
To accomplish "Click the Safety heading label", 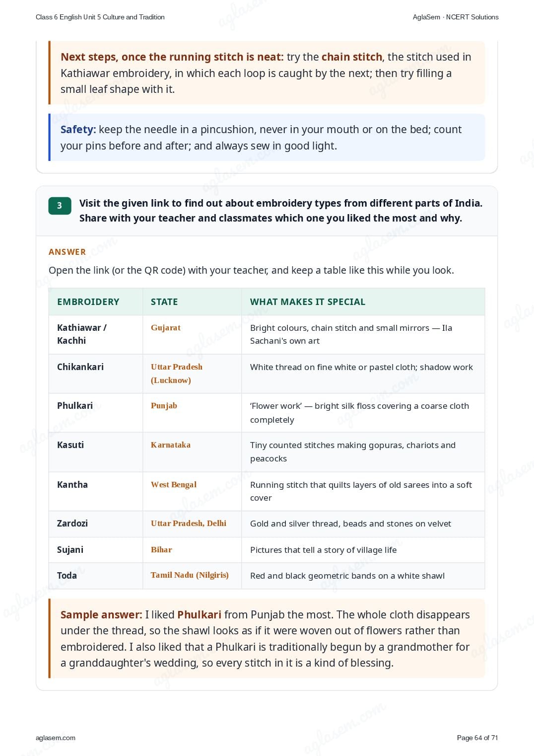I will [78, 130].
